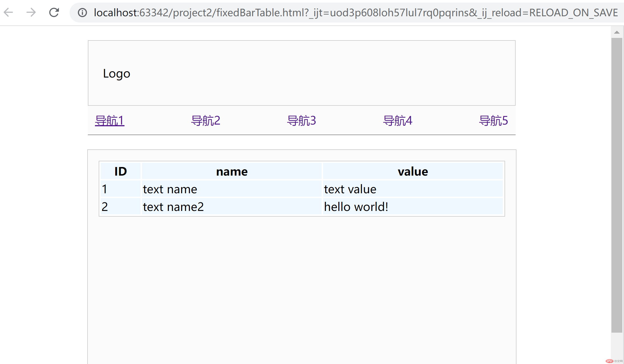Click the value column header
This screenshot has height=364, width=624.
[x=413, y=171]
